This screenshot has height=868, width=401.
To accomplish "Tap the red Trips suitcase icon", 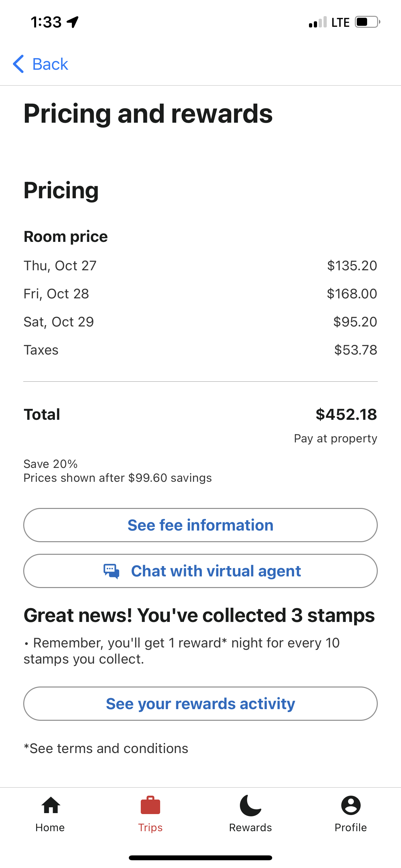I will 150,805.
